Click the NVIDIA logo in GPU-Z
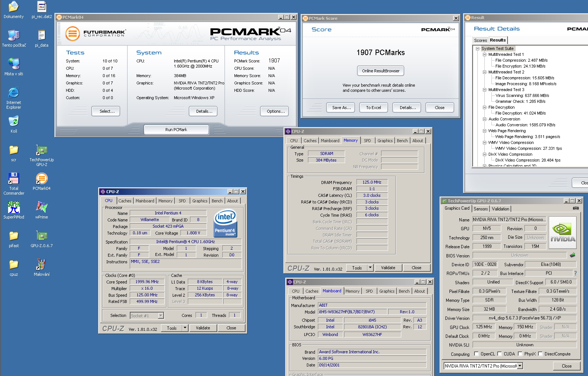588x376 pixels. tap(563, 233)
